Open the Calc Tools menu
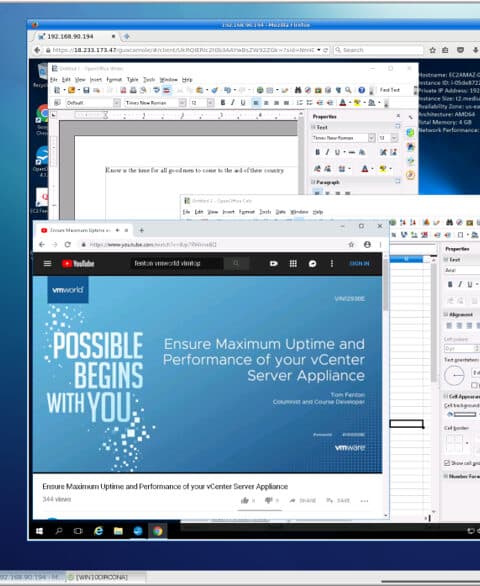Viewport: 480px width, 586px height. click(265, 212)
